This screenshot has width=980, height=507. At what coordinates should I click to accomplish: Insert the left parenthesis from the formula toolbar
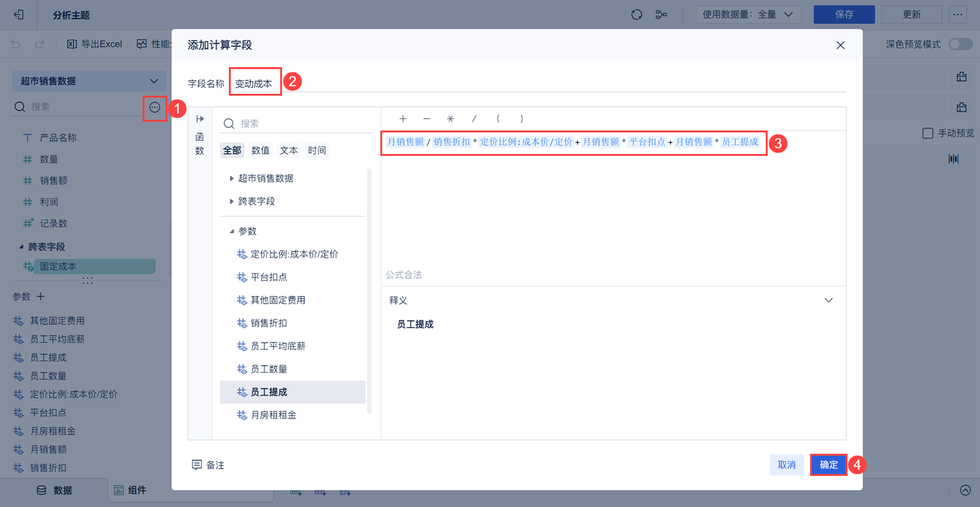pyautogui.click(x=498, y=119)
